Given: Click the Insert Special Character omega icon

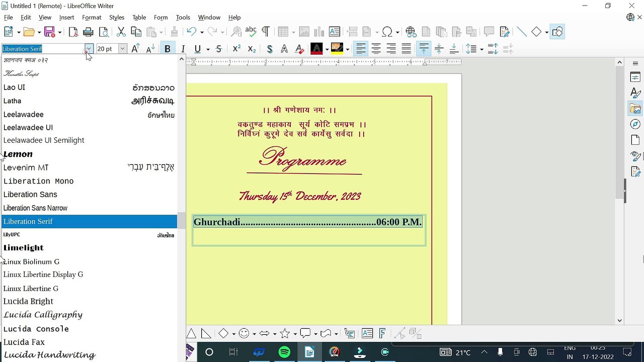Looking at the screenshot, I should (387, 32).
